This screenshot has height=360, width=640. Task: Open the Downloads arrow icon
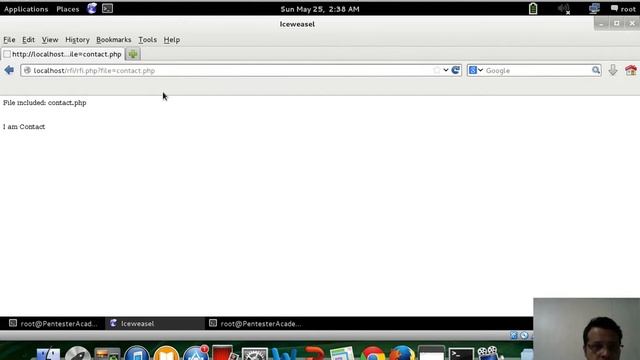coord(613,70)
